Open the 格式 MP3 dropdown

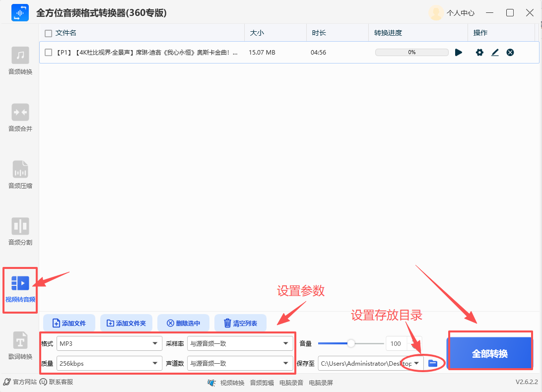click(x=109, y=343)
